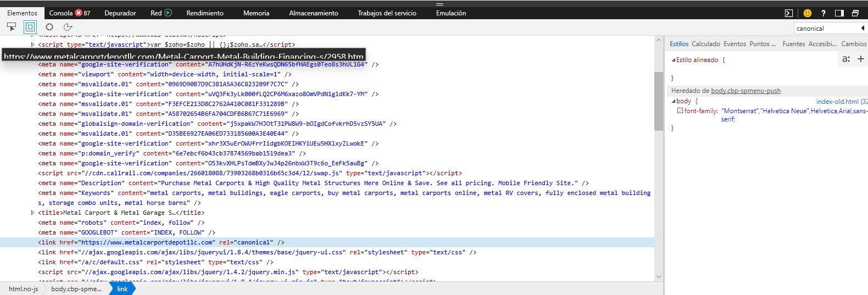Click the color picker circle icon

tap(49, 26)
